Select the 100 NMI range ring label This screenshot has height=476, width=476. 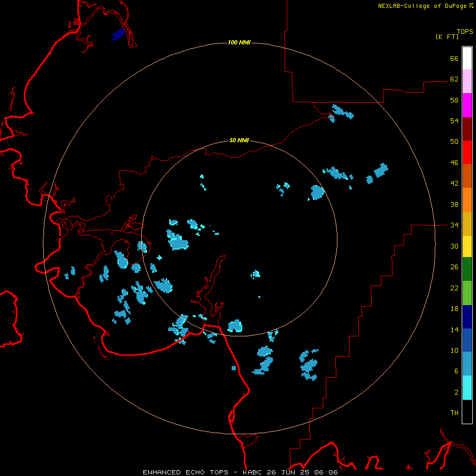(239, 42)
